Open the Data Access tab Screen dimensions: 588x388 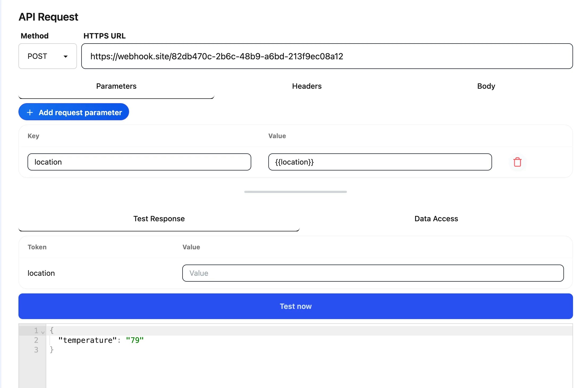pos(436,219)
